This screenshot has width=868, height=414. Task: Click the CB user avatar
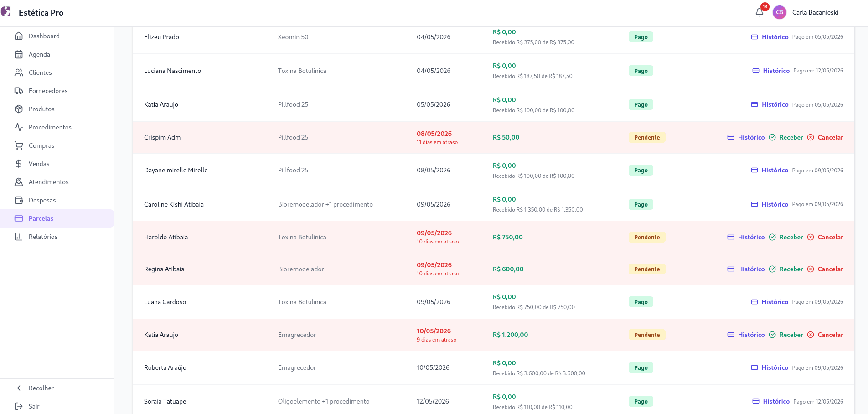[780, 12]
